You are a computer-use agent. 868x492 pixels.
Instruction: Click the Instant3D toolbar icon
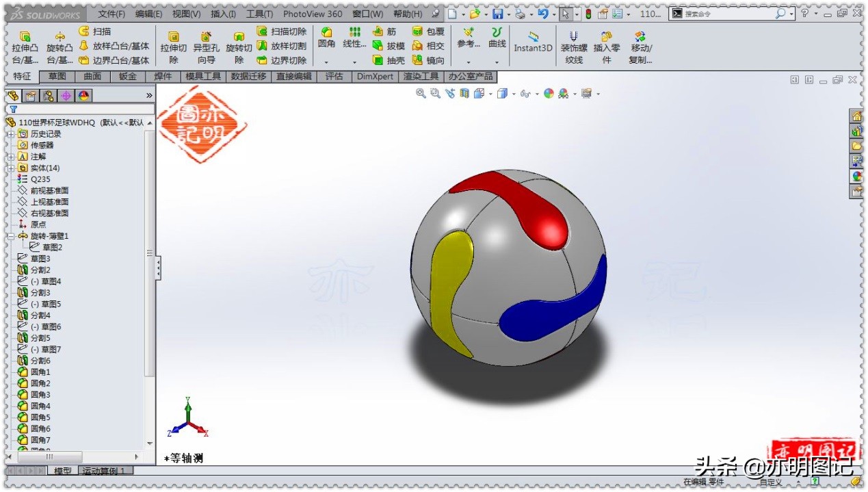[x=533, y=46]
